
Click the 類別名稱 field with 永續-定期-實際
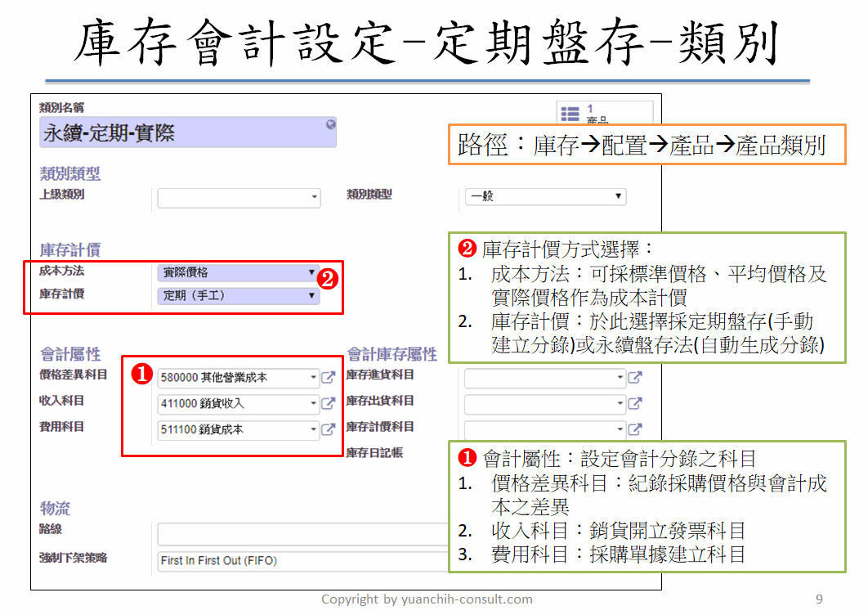click(x=188, y=132)
